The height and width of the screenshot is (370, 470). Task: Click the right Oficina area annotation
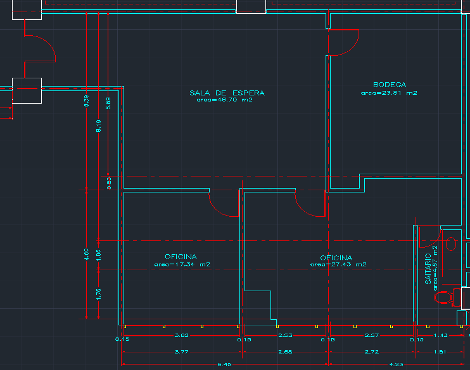(338, 264)
